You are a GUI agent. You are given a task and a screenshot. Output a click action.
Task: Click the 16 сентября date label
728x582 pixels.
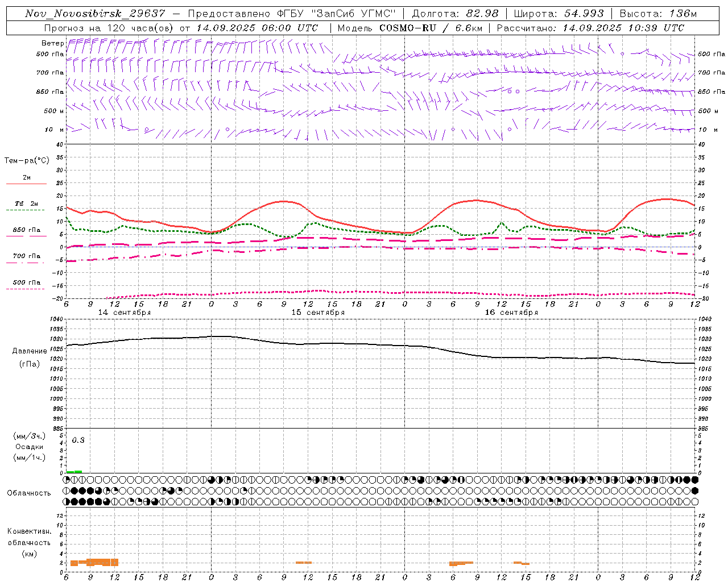pyautogui.click(x=511, y=313)
